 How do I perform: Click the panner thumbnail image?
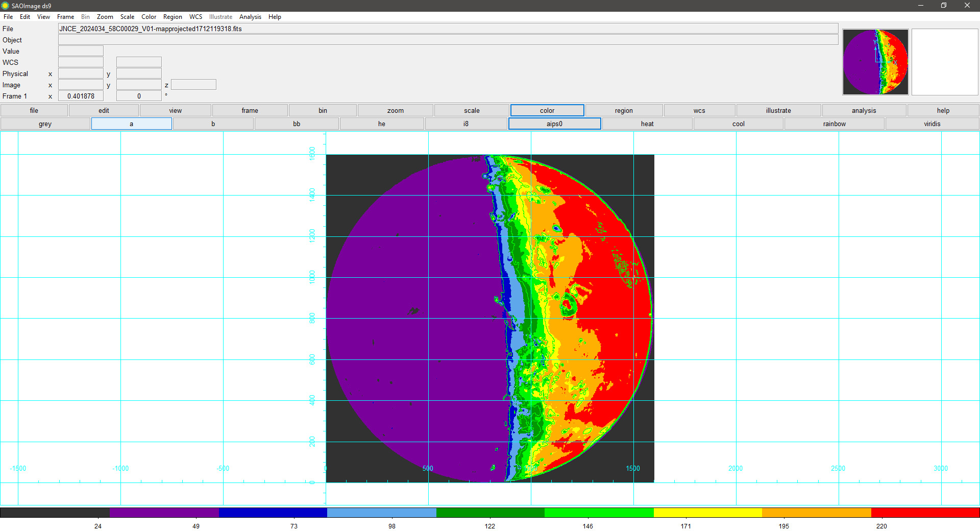[x=875, y=62]
